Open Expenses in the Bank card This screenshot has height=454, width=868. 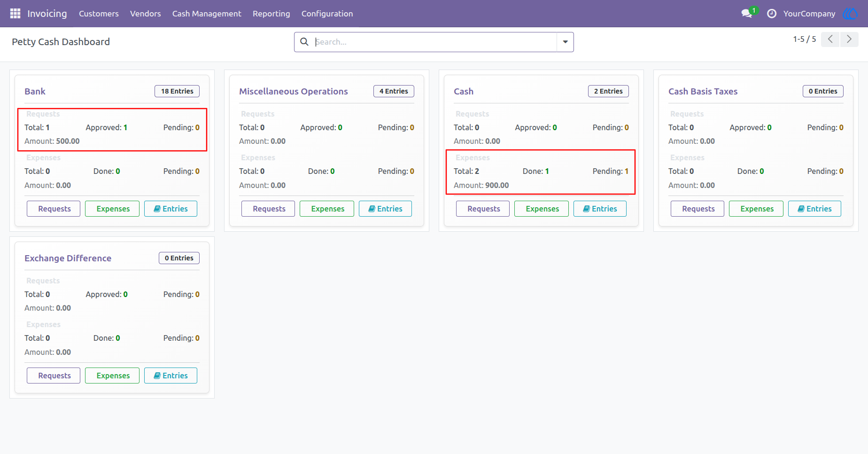pyautogui.click(x=112, y=209)
